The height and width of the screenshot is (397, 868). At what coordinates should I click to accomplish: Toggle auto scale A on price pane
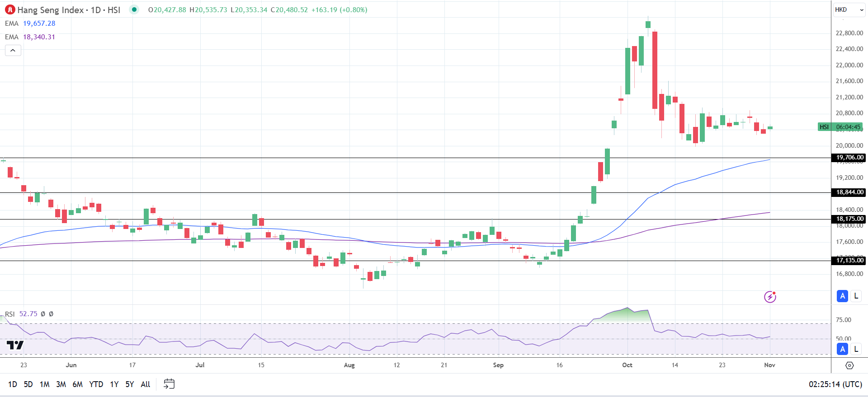842,296
